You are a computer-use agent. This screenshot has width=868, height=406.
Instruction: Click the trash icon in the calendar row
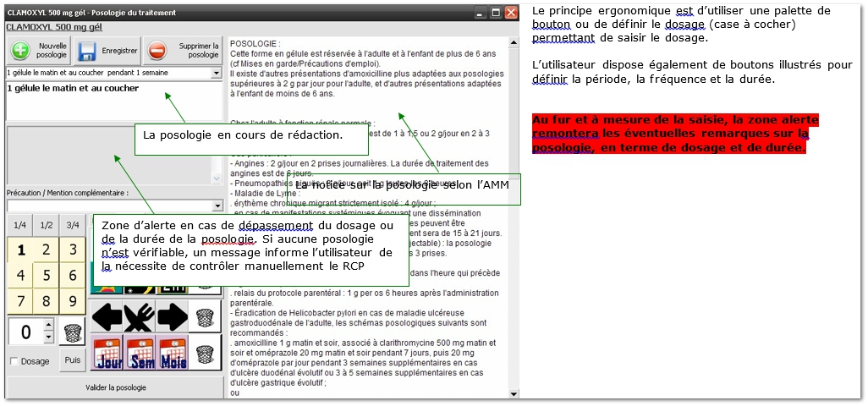click(205, 353)
